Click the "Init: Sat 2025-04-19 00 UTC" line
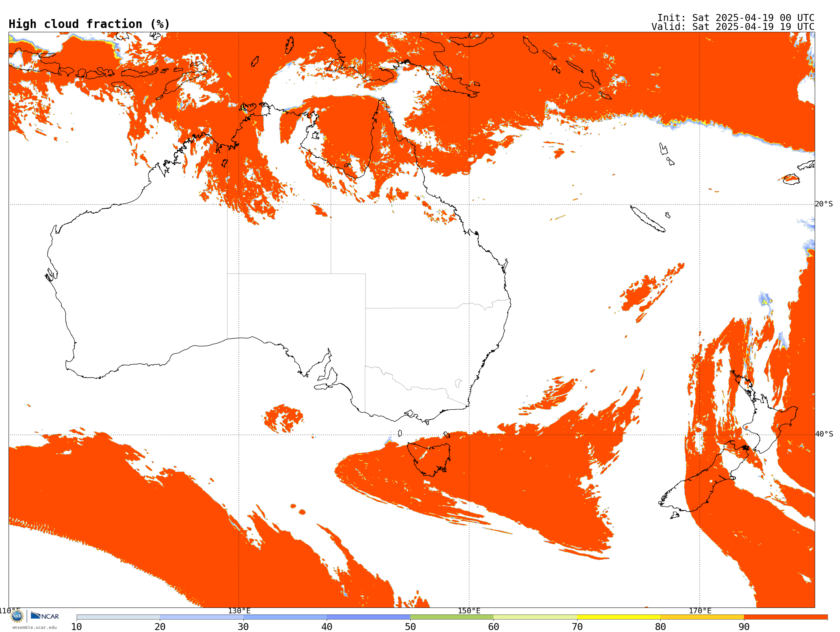This screenshot has height=632, width=840. pyautogui.click(x=736, y=18)
